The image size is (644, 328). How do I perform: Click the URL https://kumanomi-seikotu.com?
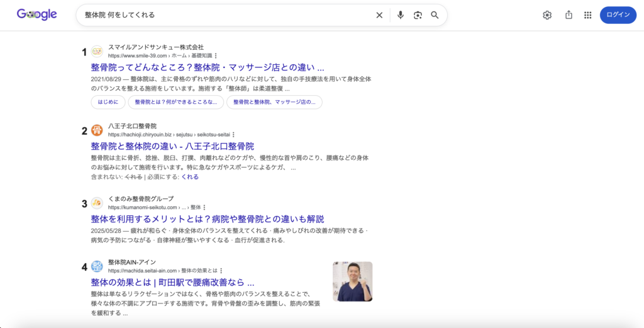pyautogui.click(x=143, y=208)
